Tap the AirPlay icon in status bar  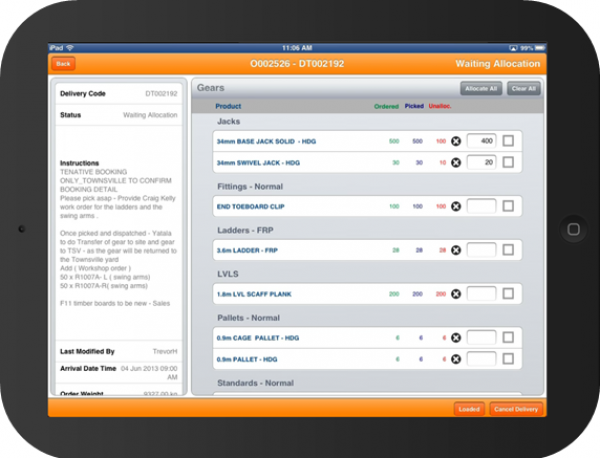(x=513, y=48)
